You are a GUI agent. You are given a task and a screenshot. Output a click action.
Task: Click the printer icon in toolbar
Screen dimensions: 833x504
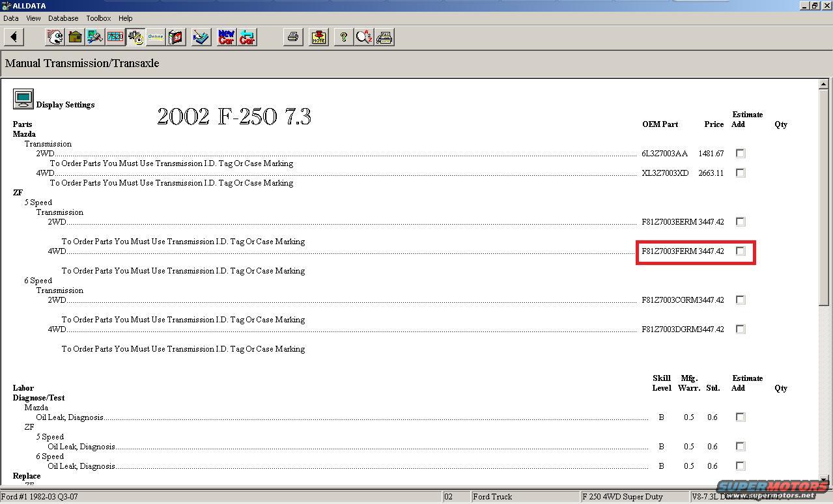coord(293,37)
